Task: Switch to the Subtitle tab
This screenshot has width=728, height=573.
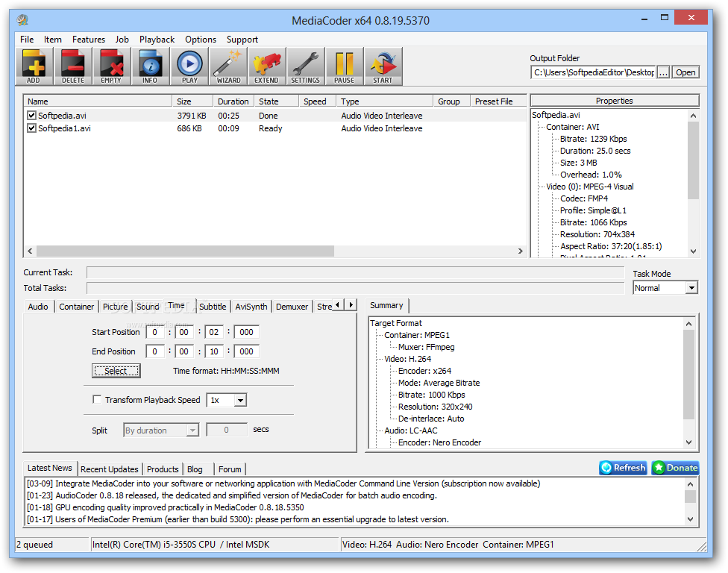Action: click(213, 307)
